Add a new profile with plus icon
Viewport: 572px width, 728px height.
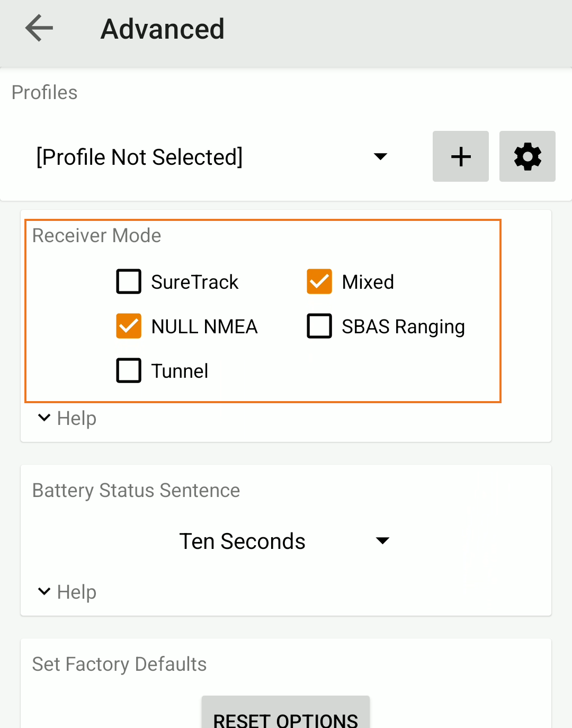(x=460, y=156)
